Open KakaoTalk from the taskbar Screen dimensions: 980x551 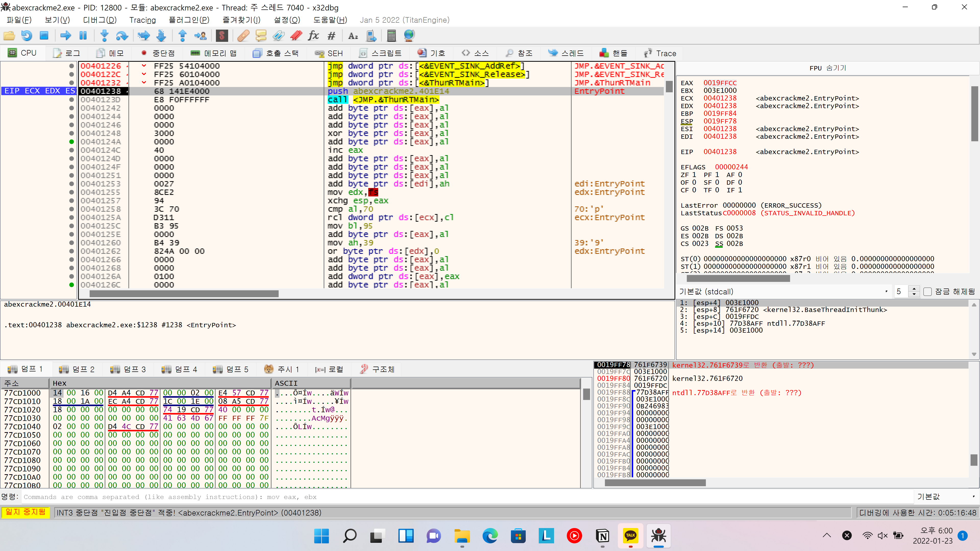(630, 536)
